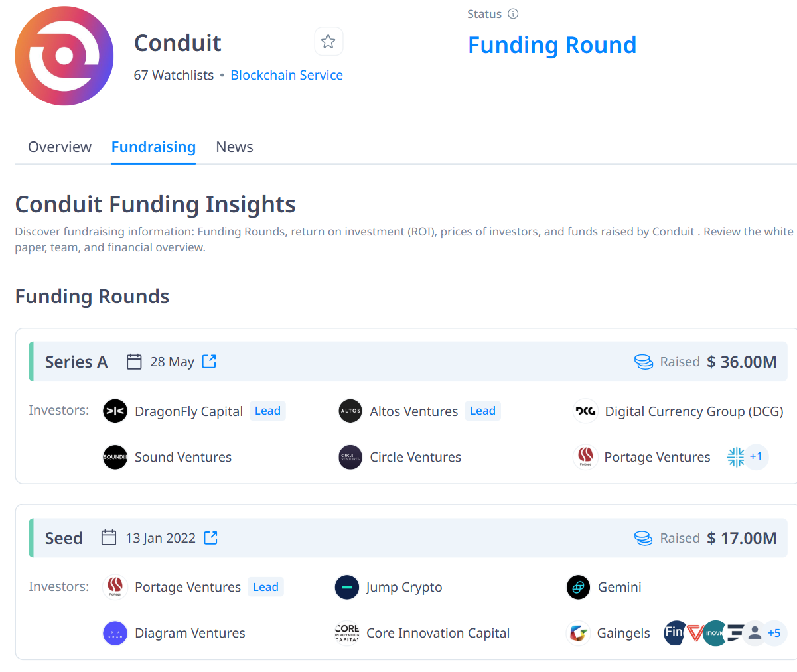Click the DragonFly Capital logo icon

[x=115, y=411]
